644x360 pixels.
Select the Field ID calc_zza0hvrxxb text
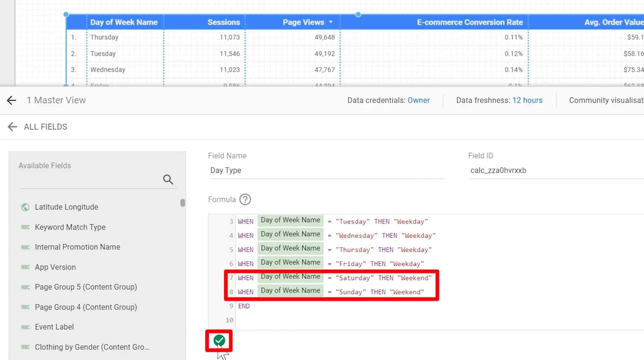click(499, 170)
